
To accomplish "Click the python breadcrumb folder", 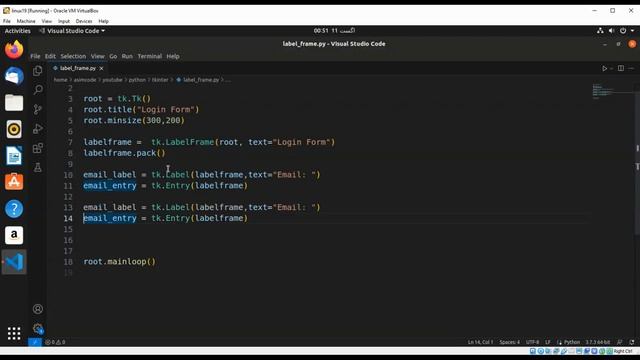I will click(137, 80).
